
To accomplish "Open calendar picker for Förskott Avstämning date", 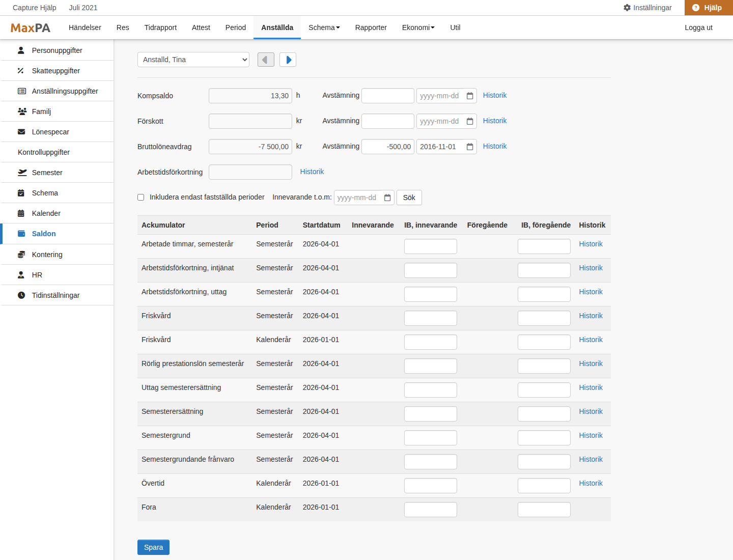I will 470,121.
